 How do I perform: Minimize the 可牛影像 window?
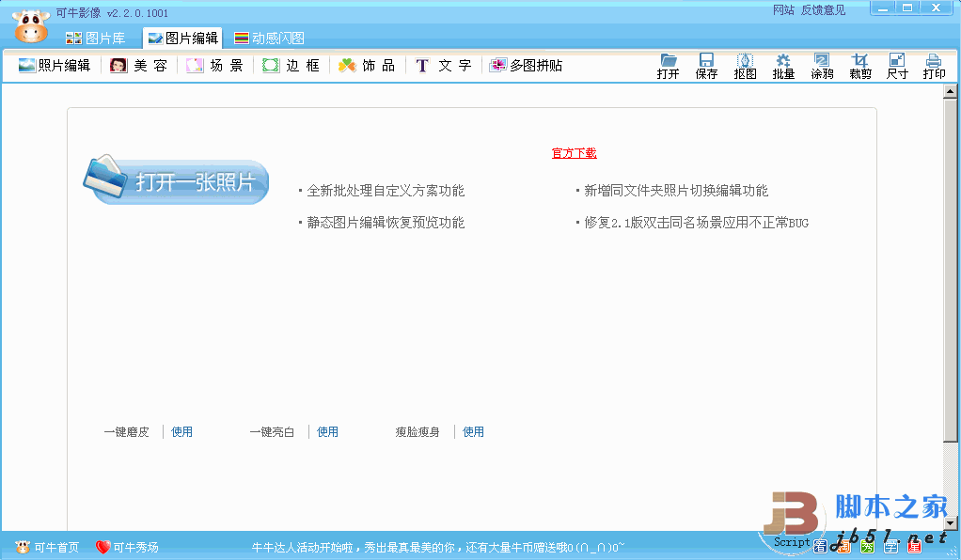pos(883,8)
